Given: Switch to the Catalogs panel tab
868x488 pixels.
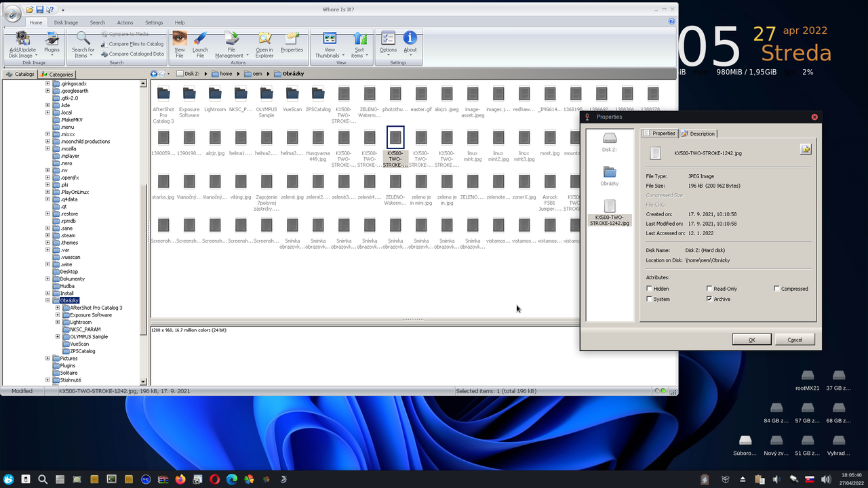Looking at the screenshot, I should tap(20, 75).
